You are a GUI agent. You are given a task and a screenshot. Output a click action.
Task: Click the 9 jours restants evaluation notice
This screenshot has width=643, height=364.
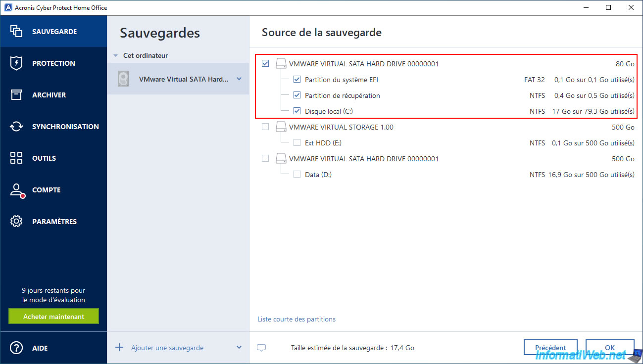pos(53,295)
